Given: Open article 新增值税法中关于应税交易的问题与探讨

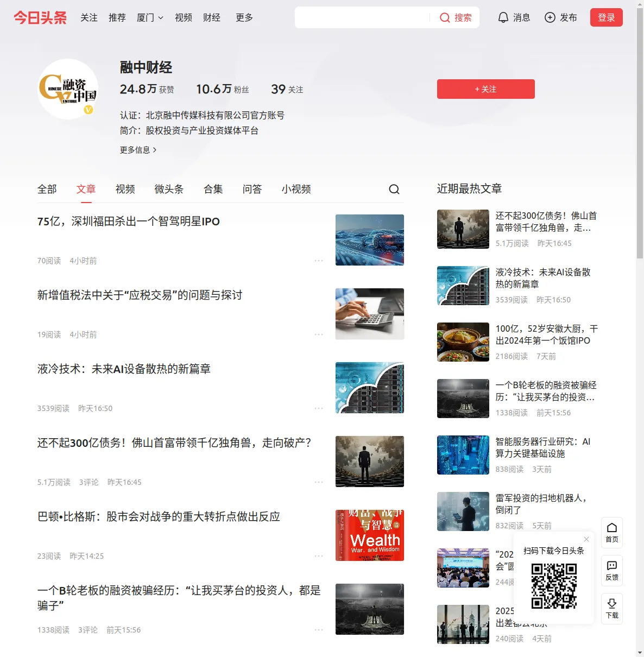Looking at the screenshot, I should [140, 295].
